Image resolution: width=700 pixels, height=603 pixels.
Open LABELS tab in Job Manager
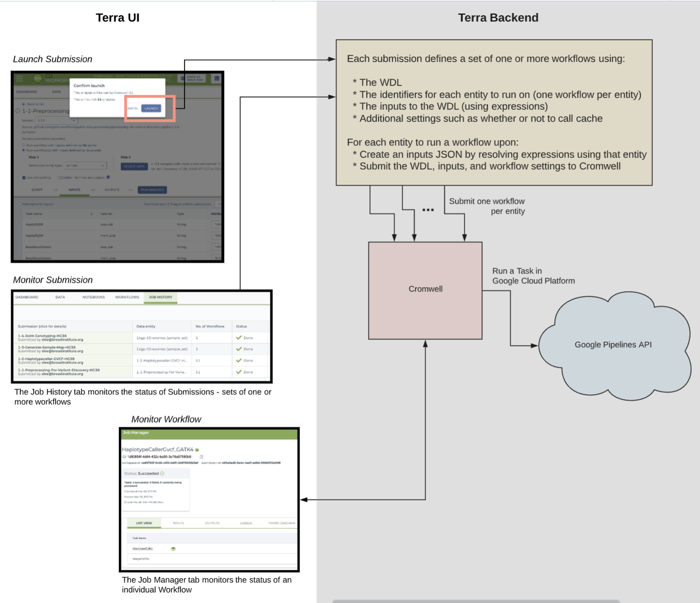point(246,523)
